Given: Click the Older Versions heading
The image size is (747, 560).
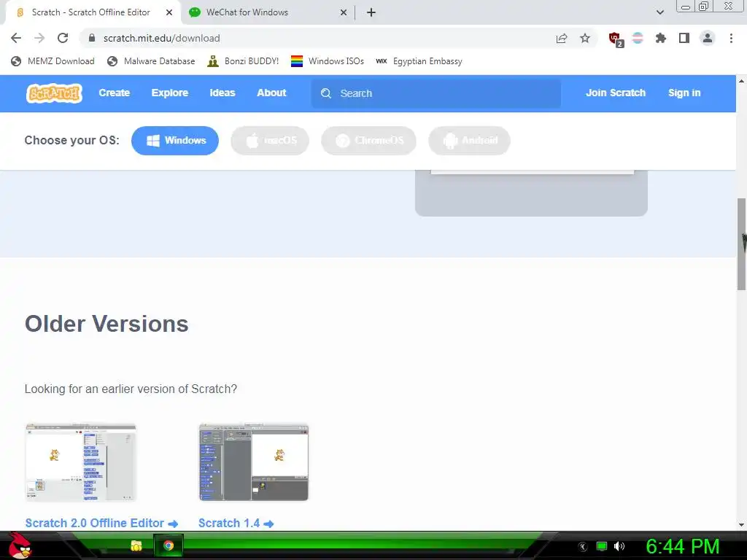Looking at the screenshot, I should (107, 324).
